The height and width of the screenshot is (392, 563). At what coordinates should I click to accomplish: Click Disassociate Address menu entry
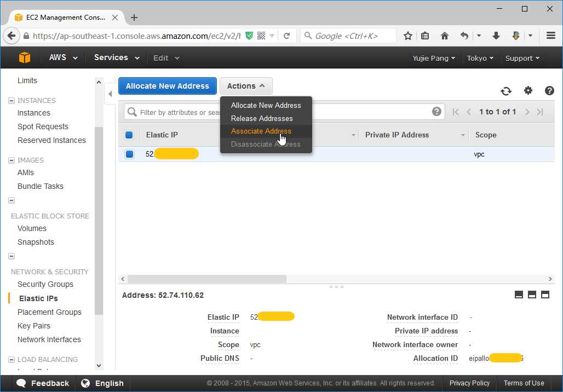[x=266, y=144]
